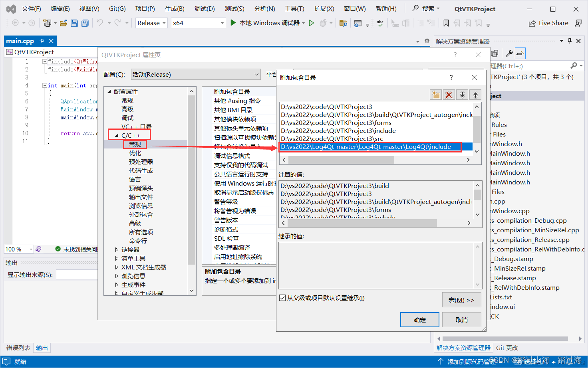This screenshot has width=588, height=368.
Task: Delete selected include directory with red X
Action: [449, 95]
